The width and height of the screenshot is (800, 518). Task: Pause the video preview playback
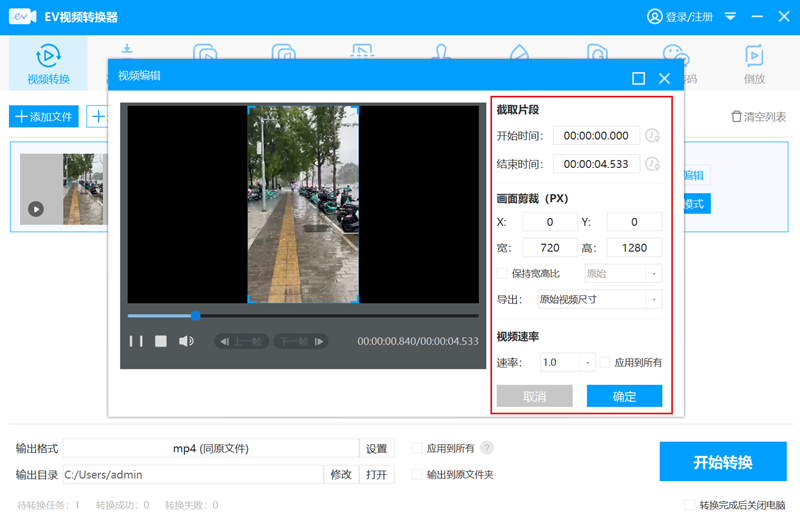pyautogui.click(x=136, y=342)
